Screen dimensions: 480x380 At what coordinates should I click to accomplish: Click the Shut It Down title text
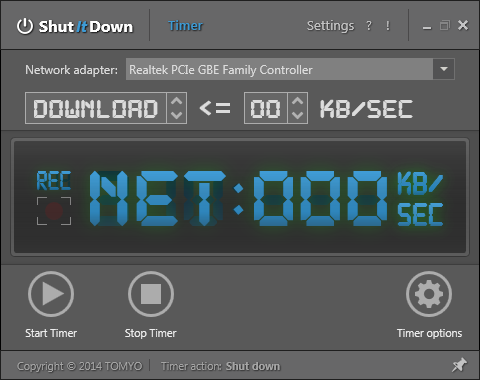coord(86,27)
